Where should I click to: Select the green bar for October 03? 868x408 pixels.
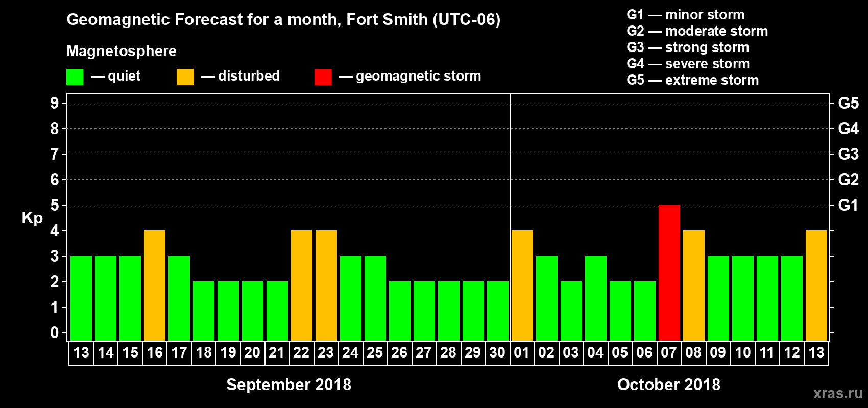coord(571,311)
